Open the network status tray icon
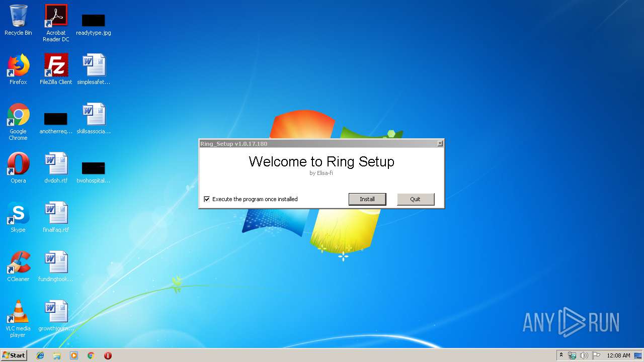Image resolution: width=644 pixels, height=362 pixels. (x=572, y=355)
